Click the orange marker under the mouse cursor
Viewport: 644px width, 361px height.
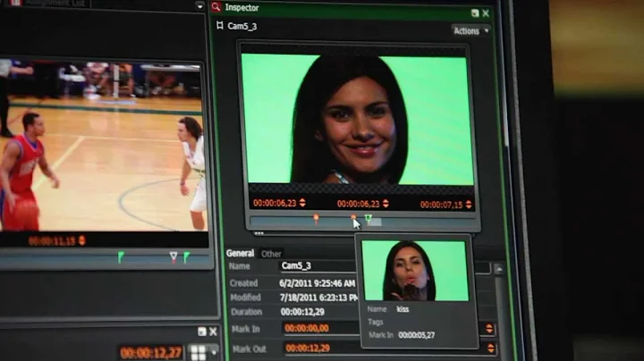point(353,219)
